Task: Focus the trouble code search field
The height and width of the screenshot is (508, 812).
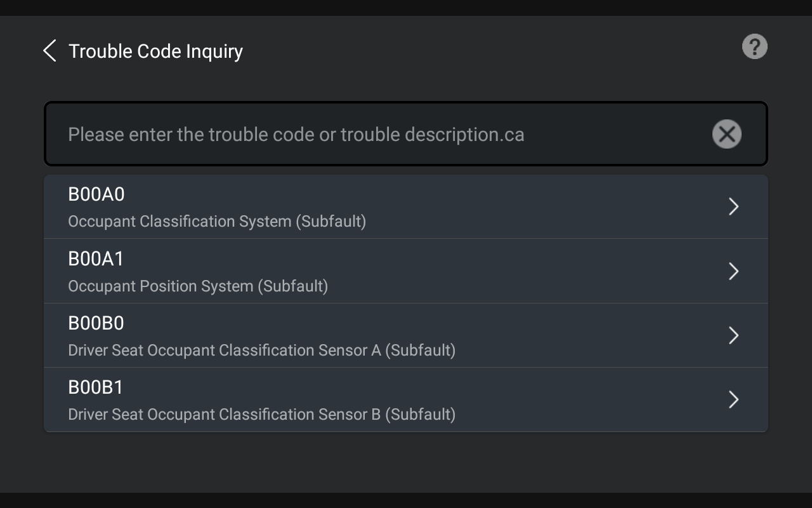Action: [x=406, y=134]
